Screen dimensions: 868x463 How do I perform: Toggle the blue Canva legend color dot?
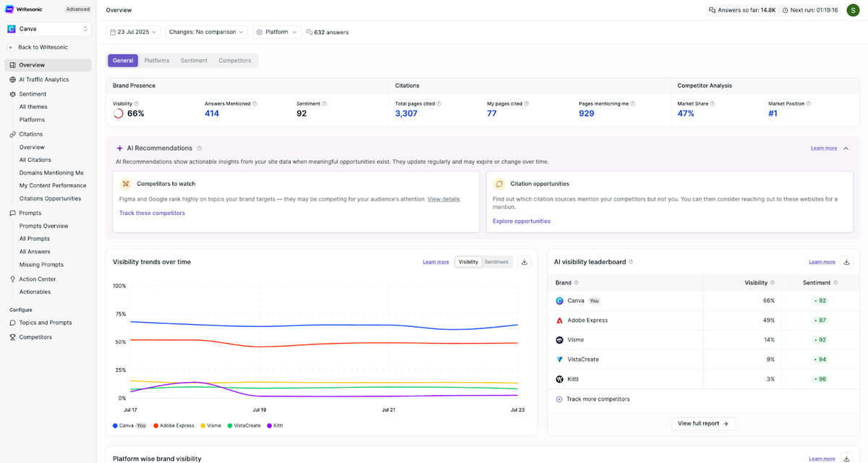[x=115, y=425]
